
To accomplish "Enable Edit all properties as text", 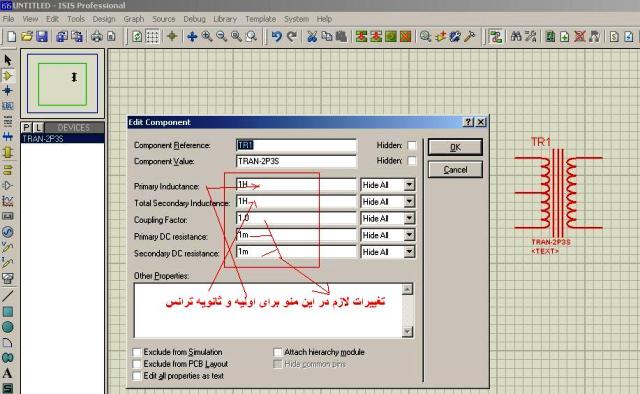I will 137,376.
